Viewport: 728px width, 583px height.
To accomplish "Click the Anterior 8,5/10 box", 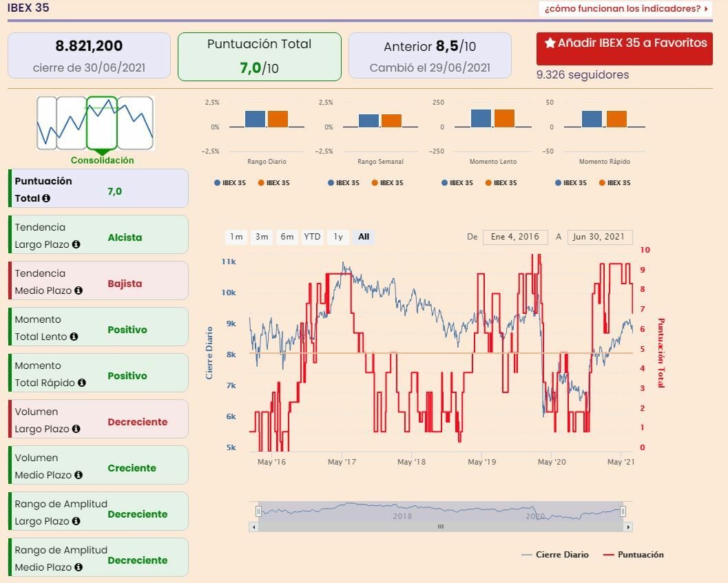I will click(x=430, y=56).
